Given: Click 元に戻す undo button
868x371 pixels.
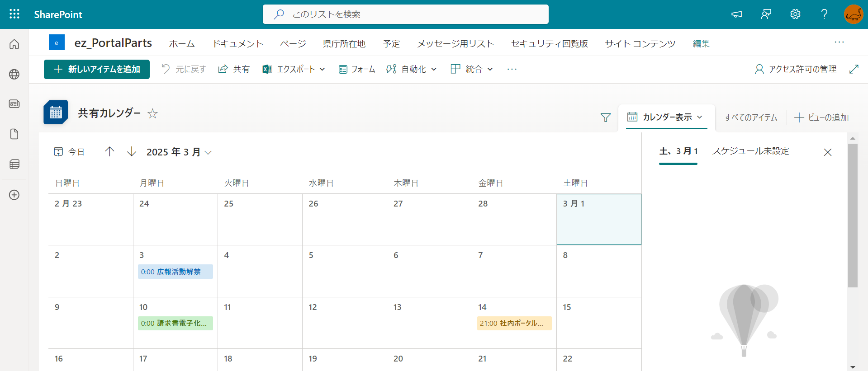Looking at the screenshot, I should [184, 69].
